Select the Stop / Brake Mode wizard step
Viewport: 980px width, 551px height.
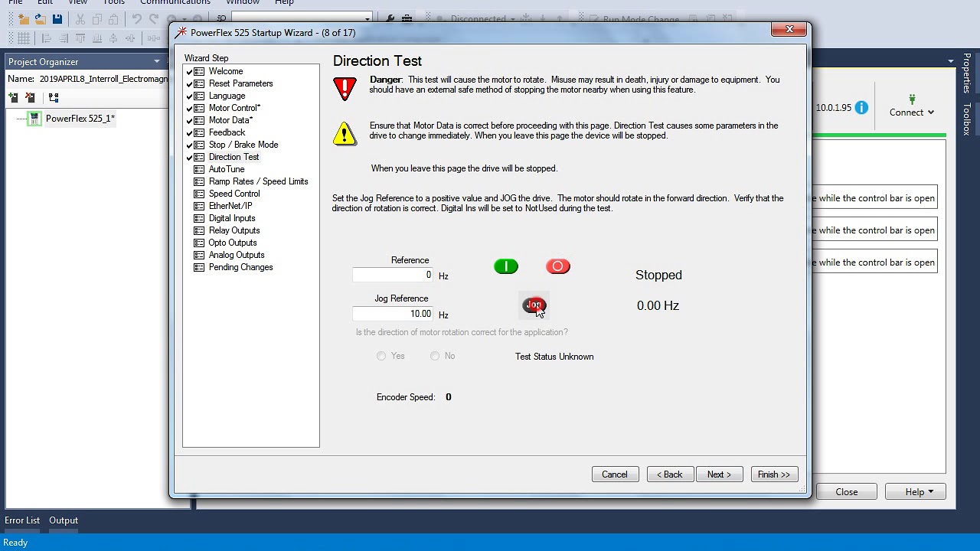click(x=243, y=145)
